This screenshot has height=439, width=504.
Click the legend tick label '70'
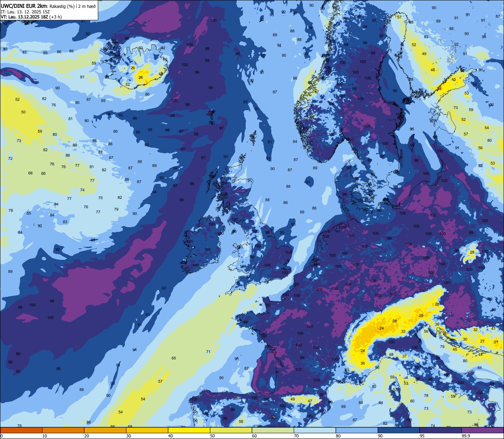tap(296, 436)
